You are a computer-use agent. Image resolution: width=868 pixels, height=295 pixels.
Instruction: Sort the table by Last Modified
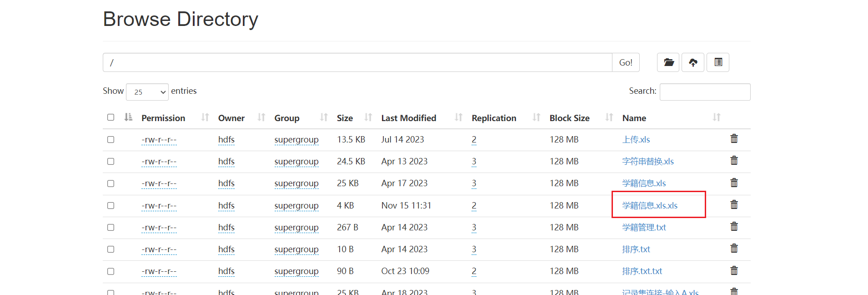coord(408,118)
